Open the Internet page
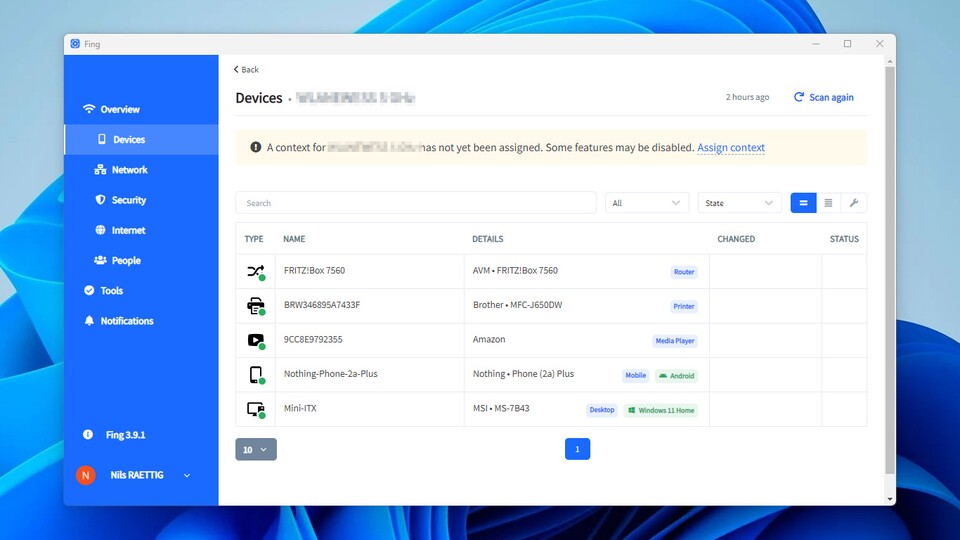960x540 pixels. coord(128,230)
